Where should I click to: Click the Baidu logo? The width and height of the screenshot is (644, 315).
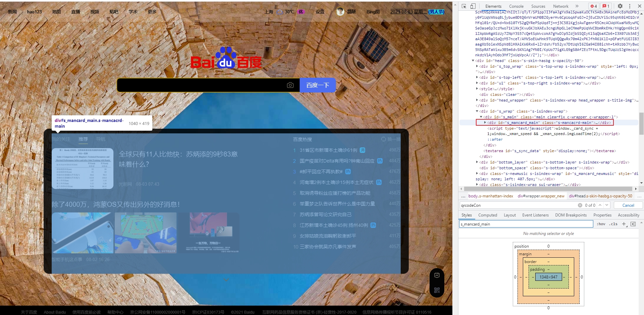pos(226,58)
